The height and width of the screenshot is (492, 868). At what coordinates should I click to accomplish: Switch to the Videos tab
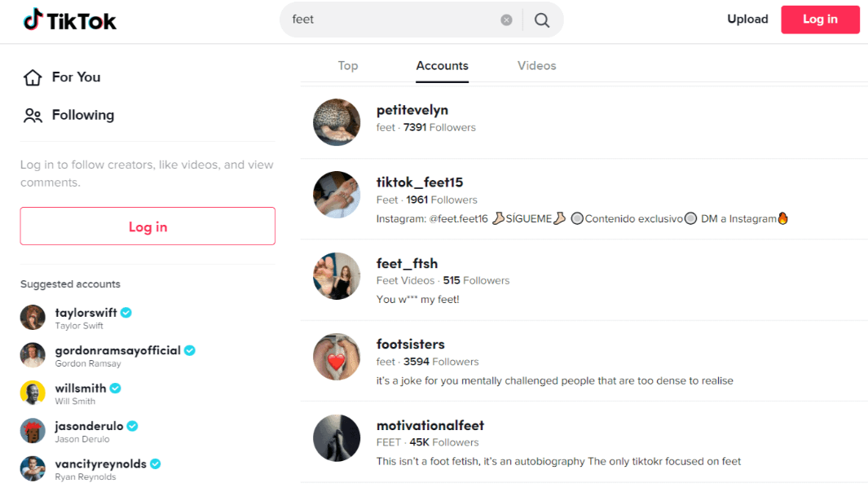click(x=536, y=66)
